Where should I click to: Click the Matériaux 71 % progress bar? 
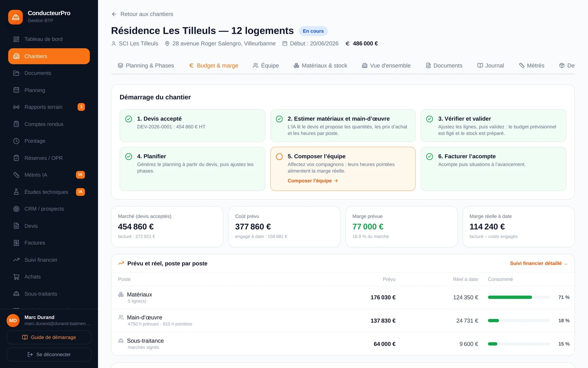coord(519,297)
